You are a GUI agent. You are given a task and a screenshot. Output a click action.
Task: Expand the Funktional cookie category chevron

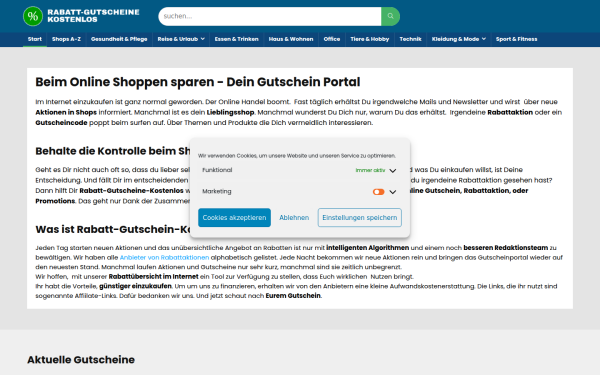(x=393, y=171)
